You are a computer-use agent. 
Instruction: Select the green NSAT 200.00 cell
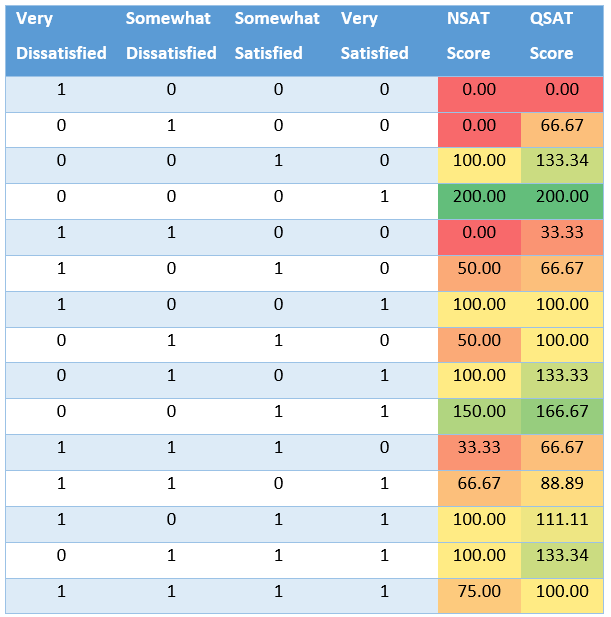pyautogui.click(x=479, y=197)
